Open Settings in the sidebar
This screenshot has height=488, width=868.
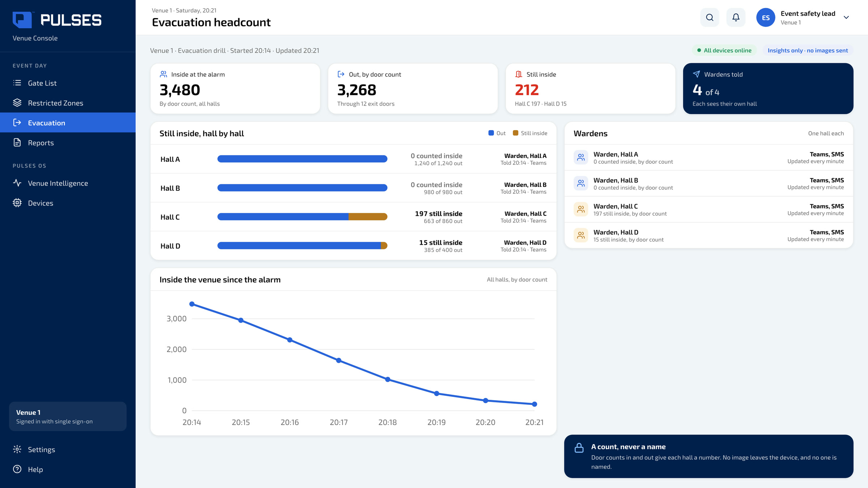tap(68, 450)
